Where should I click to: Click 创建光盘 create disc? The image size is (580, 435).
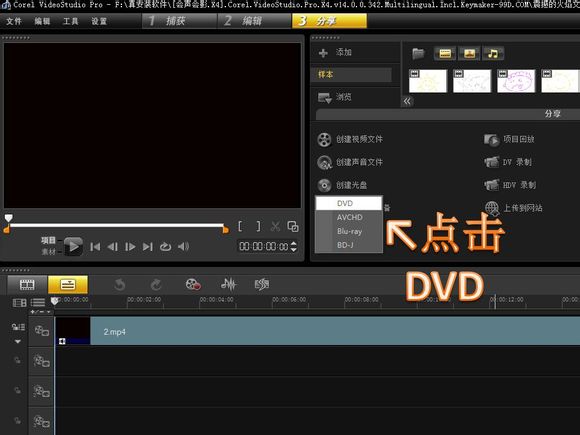tap(342, 185)
